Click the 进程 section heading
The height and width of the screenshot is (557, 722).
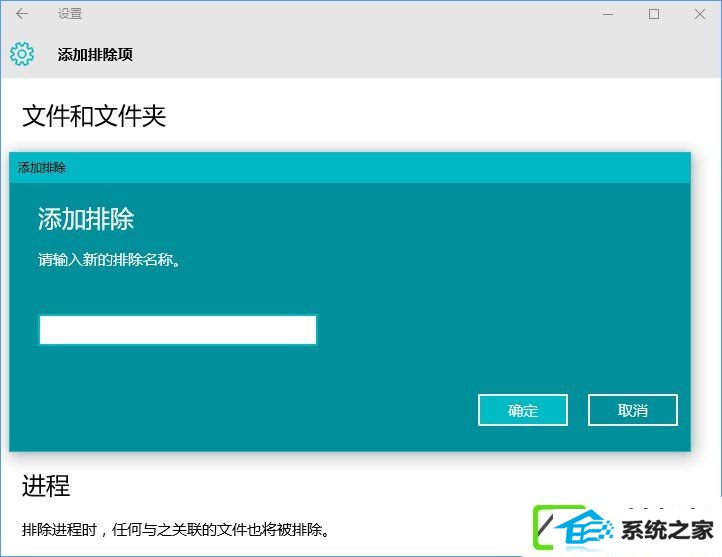(46, 486)
